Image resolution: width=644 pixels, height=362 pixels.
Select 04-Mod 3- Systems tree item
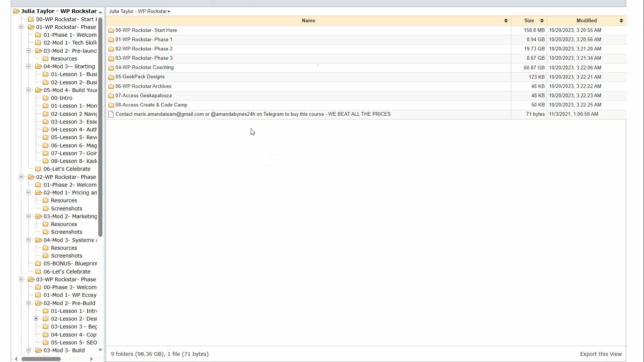pos(70,240)
